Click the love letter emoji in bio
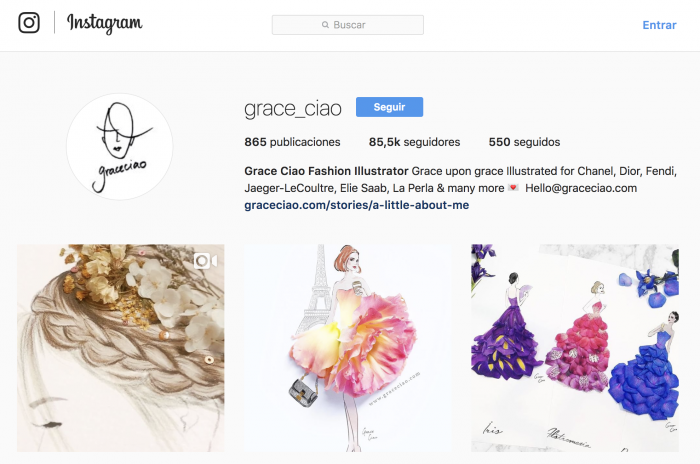This screenshot has width=700, height=464. click(513, 188)
